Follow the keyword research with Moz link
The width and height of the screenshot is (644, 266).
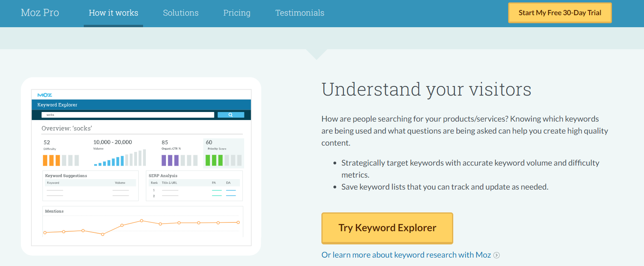pos(406,255)
